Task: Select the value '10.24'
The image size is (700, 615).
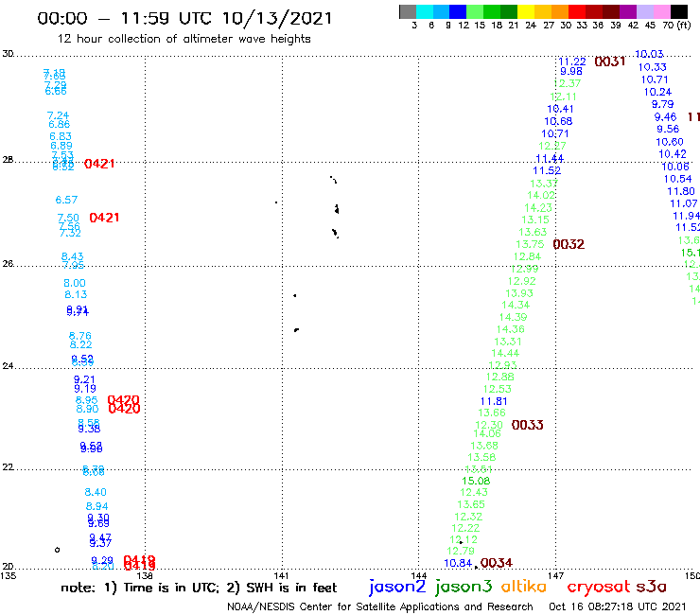Action: click(x=657, y=92)
